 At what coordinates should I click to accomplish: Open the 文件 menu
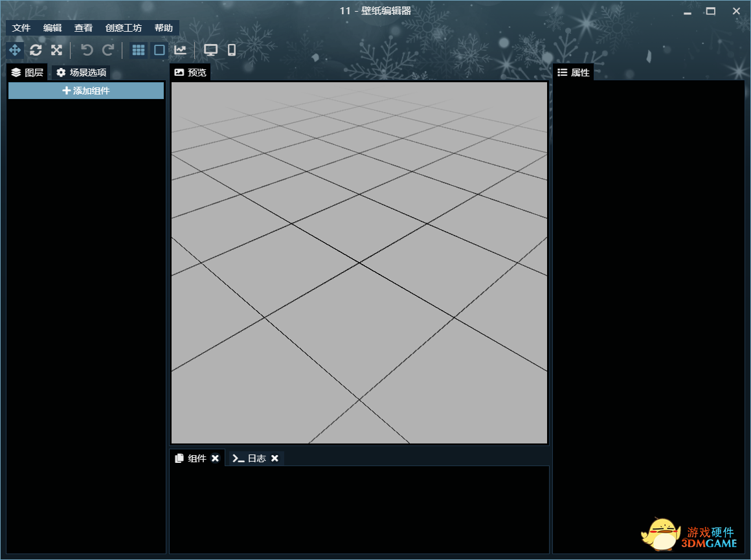[21, 28]
